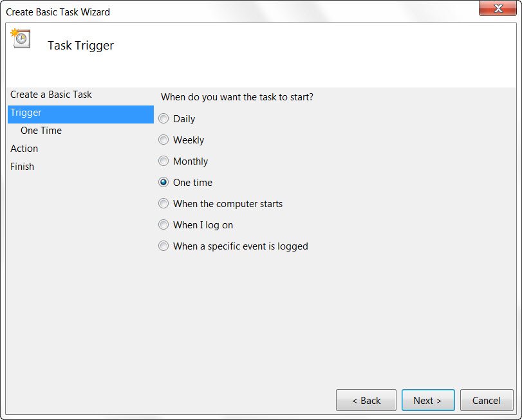Open the One Time sub-step
The height and width of the screenshot is (420, 522).
(41, 131)
